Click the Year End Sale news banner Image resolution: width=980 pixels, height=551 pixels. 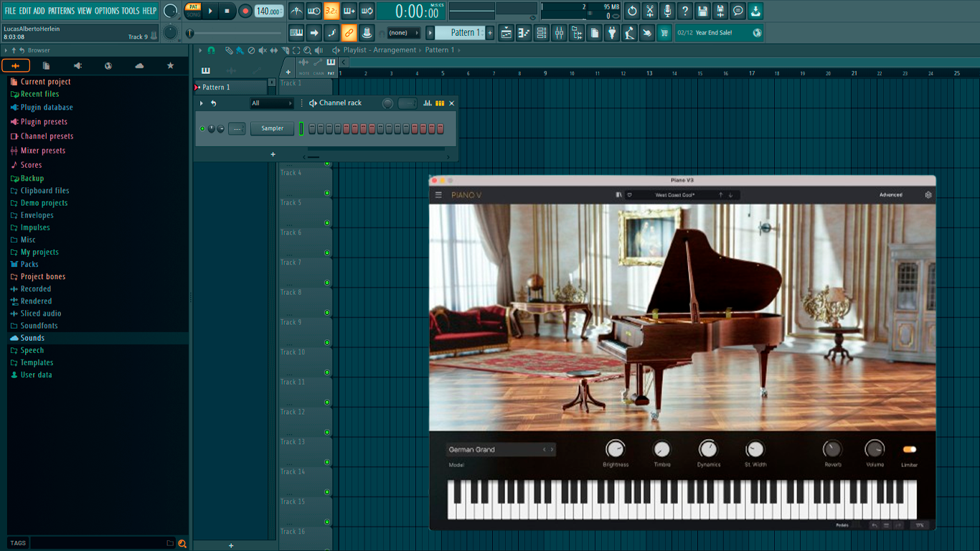(719, 33)
